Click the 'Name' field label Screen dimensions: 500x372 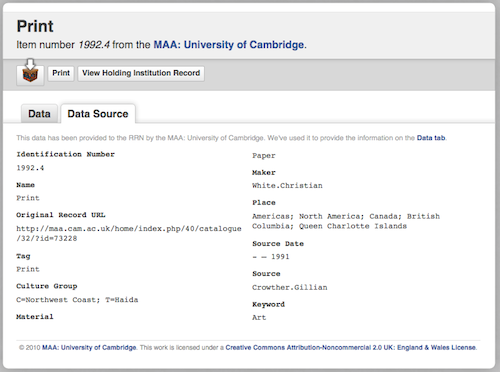[26, 185]
